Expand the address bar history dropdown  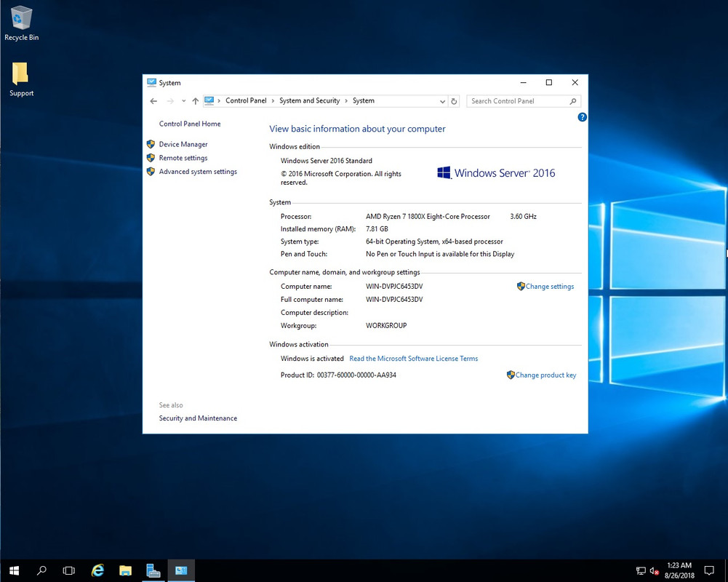pyautogui.click(x=442, y=101)
